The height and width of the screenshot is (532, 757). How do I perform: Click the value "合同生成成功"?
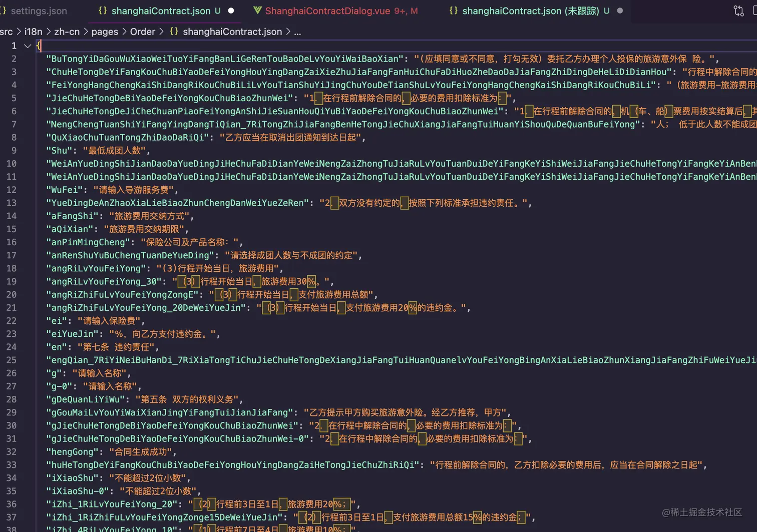coord(141,451)
